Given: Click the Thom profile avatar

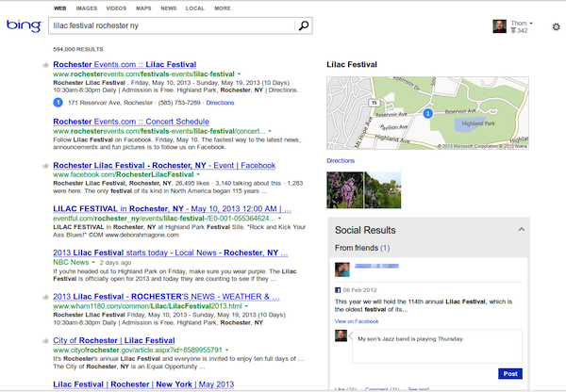Looking at the screenshot, I should click(500, 26).
